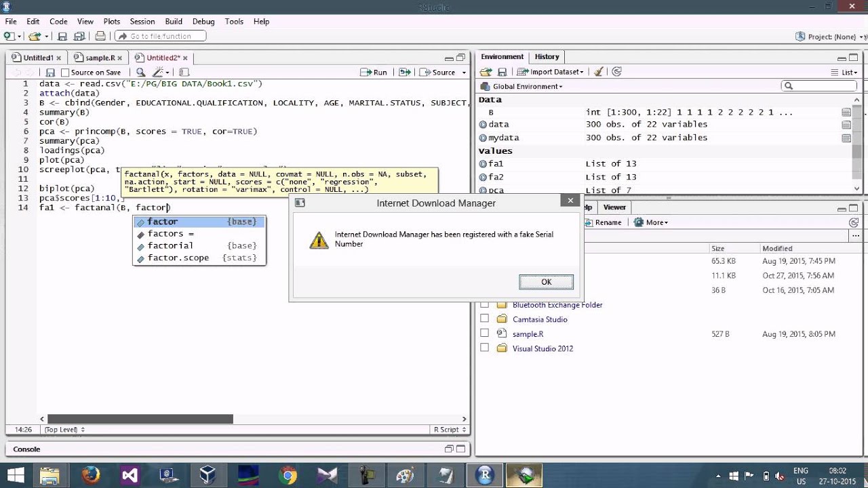This screenshot has height=488, width=868.
Task: Expand the fa1 list object
Action: (483, 164)
